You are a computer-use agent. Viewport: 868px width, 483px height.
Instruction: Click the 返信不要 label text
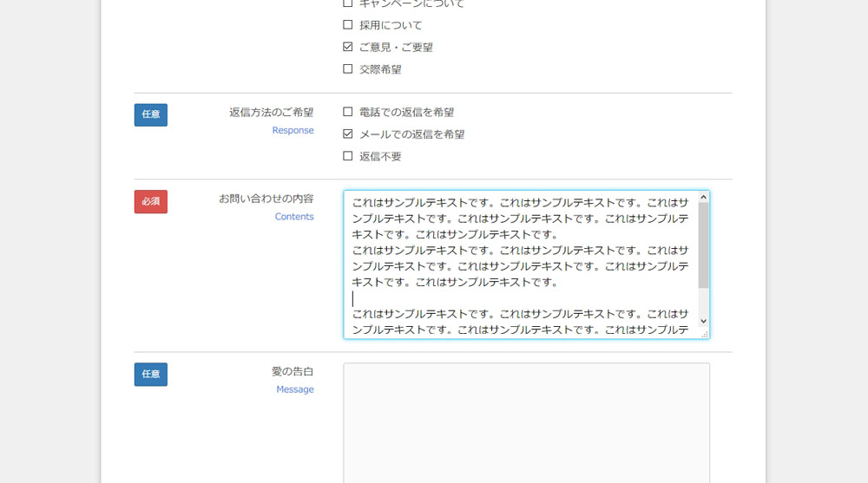(380, 157)
